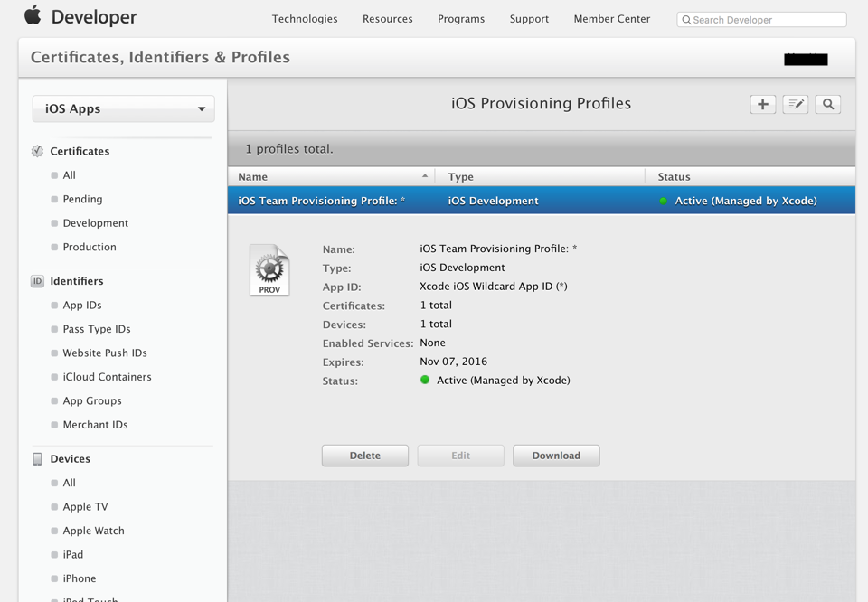The height and width of the screenshot is (602, 868).
Task: Go to Member Center
Action: (612, 19)
